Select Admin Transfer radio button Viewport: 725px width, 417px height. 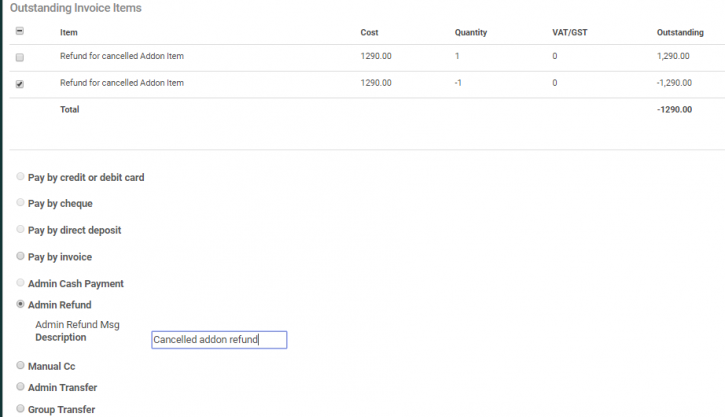pyautogui.click(x=20, y=387)
